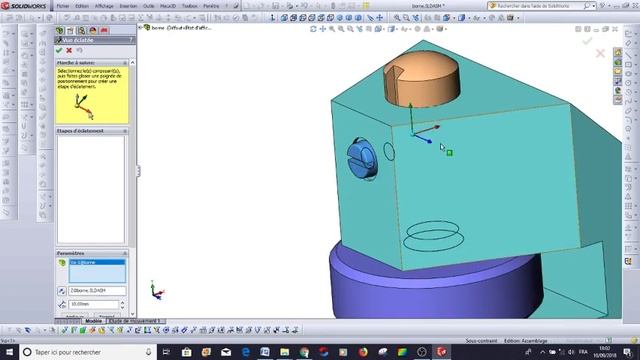Select the orange cylinder component in viewport
This screenshot has width=640, height=360.
pyautogui.click(x=422, y=79)
